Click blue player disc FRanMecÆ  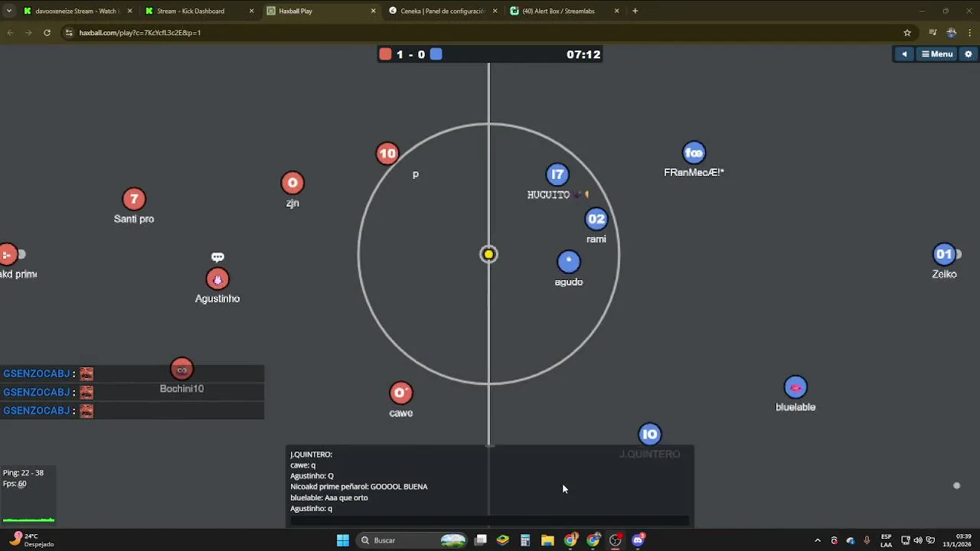pos(694,153)
